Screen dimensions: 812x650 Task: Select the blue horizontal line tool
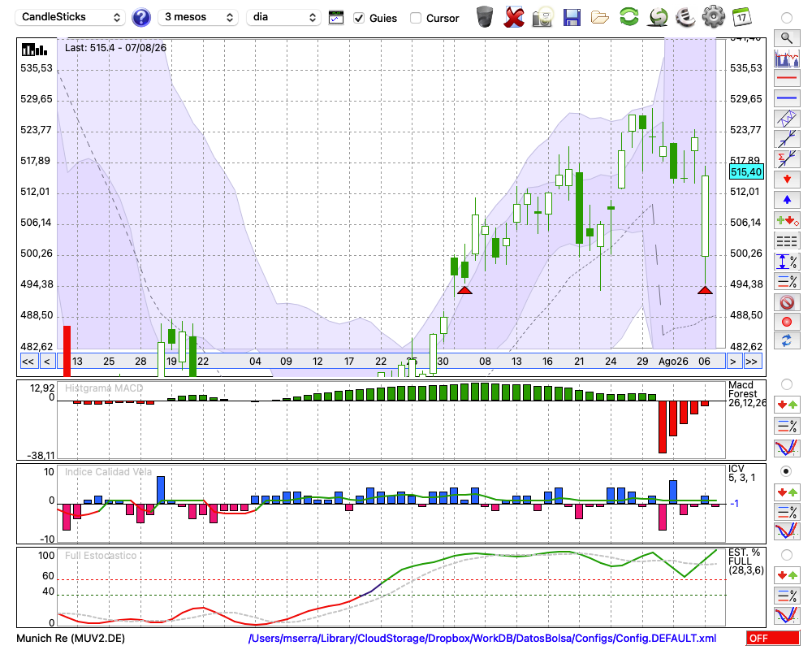(787, 98)
